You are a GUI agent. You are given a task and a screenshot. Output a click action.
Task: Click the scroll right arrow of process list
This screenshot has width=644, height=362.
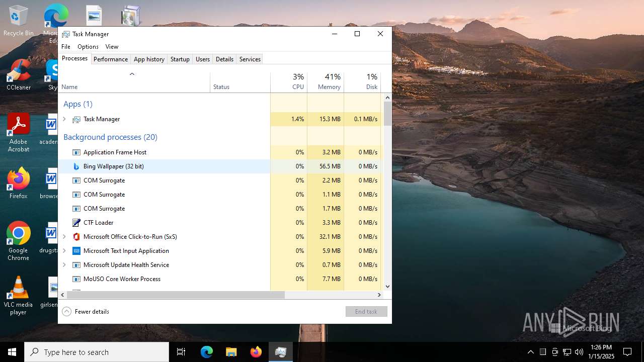click(x=379, y=295)
